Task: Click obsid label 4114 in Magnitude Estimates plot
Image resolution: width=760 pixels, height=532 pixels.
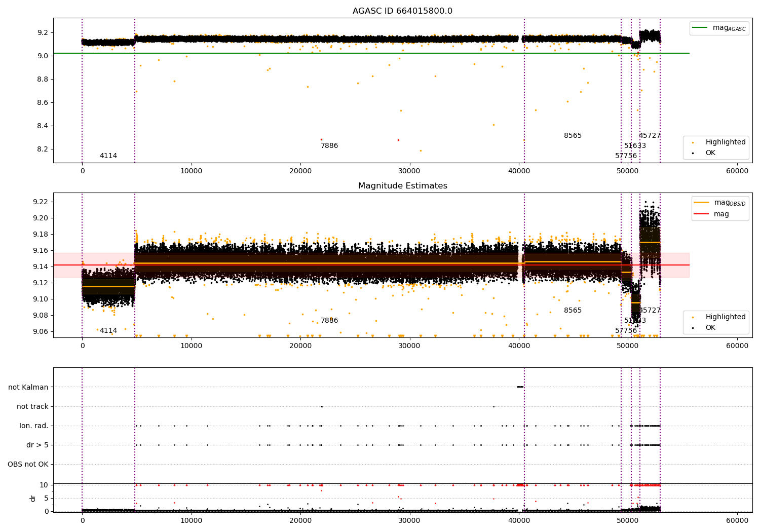Action: point(108,330)
